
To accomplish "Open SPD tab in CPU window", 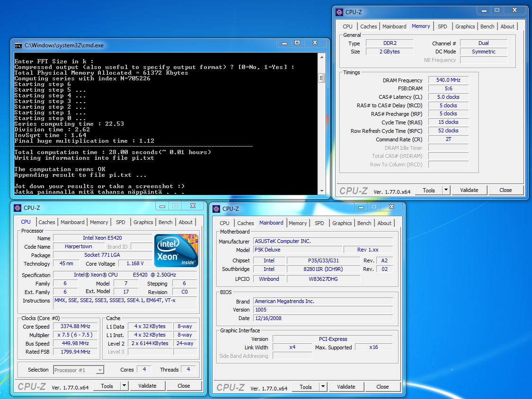I will pos(120,222).
